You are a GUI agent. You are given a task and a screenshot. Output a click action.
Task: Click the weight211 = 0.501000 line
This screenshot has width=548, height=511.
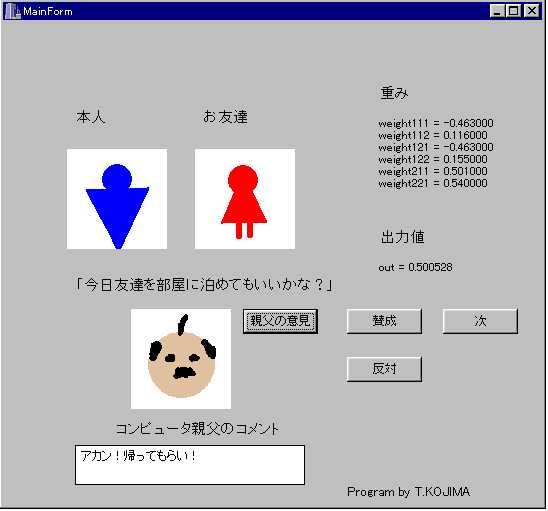[433, 171]
